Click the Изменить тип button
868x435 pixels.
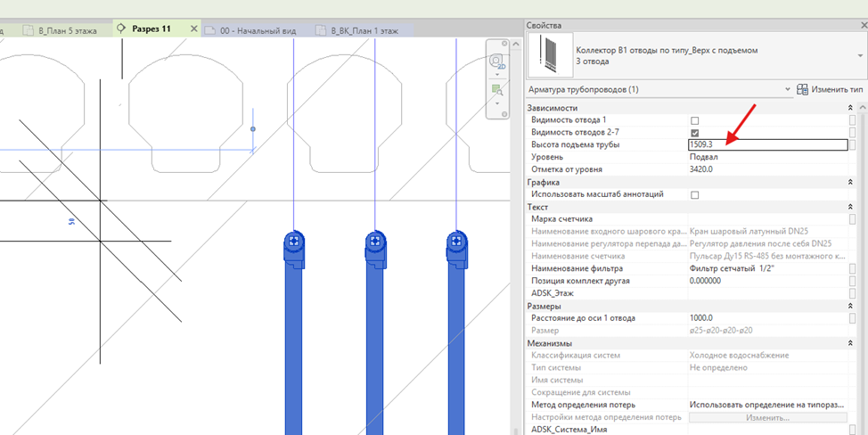pyautogui.click(x=830, y=89)
